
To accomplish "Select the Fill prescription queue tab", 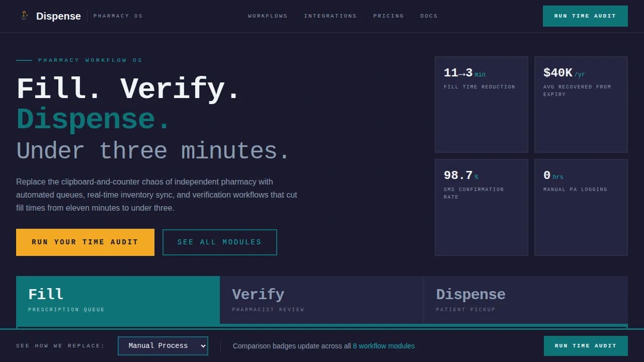I will 118,300.
